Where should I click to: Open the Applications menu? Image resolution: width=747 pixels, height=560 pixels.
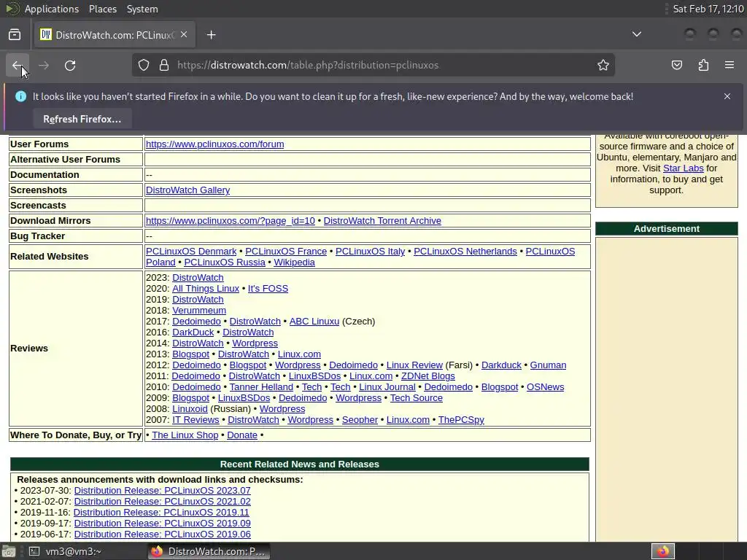52,9
